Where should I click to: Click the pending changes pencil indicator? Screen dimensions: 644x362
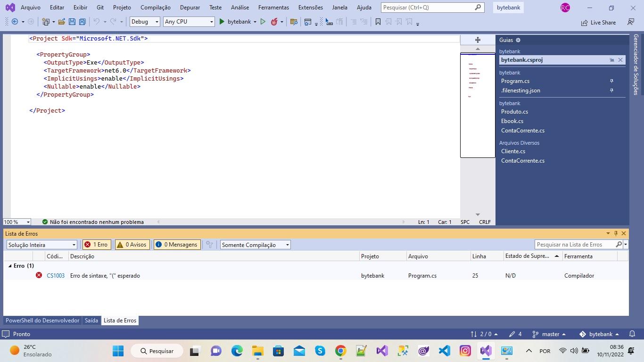point(515,334)
